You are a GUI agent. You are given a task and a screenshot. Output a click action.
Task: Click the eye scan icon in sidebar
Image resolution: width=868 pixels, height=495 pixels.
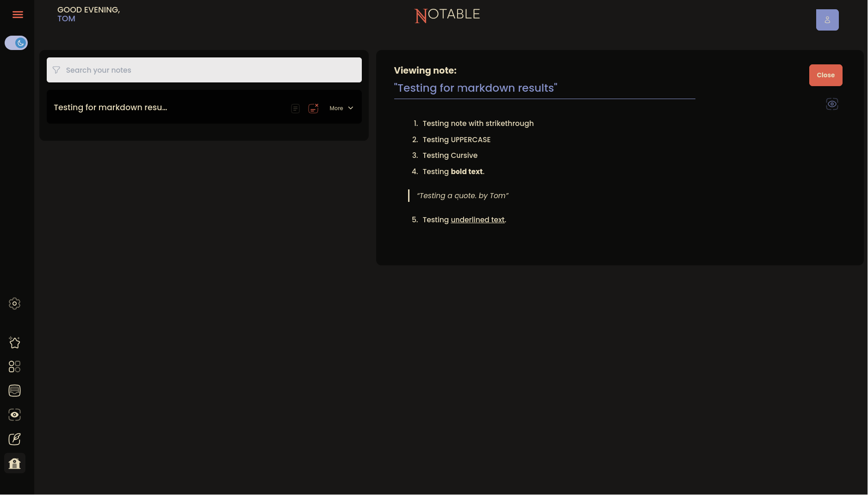[x=14, y=414]
